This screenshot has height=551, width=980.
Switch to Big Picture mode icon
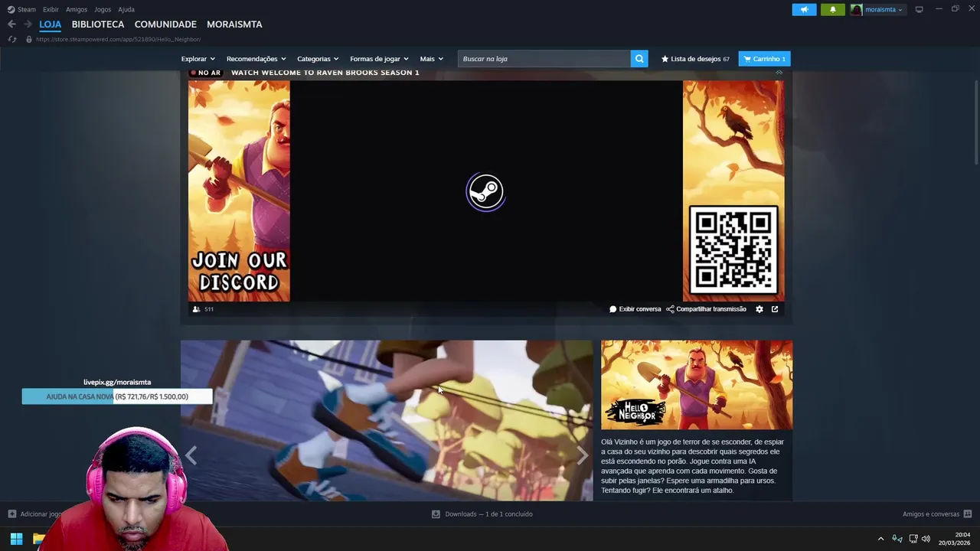(x=920, y=9)
